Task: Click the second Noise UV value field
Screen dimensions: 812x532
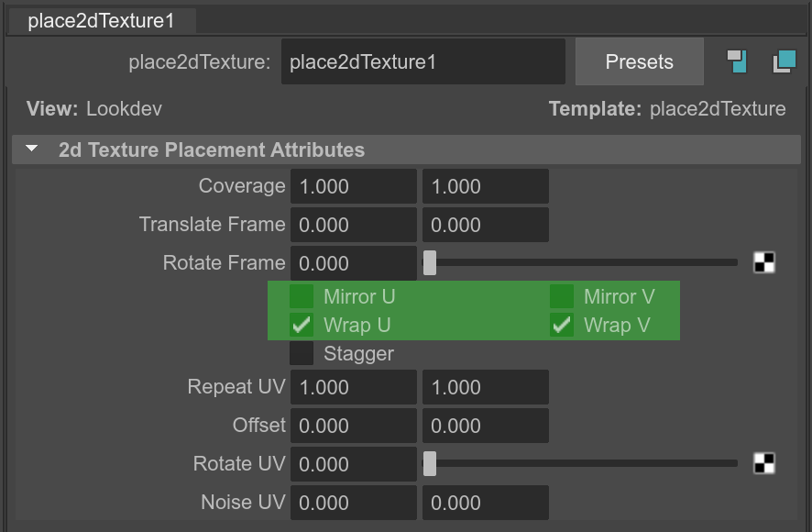Action: (486, 503)
